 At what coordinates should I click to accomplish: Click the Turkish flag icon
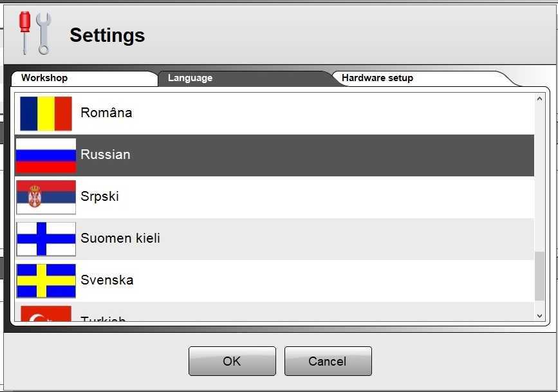pyautogui.click(x=46, y=314)
